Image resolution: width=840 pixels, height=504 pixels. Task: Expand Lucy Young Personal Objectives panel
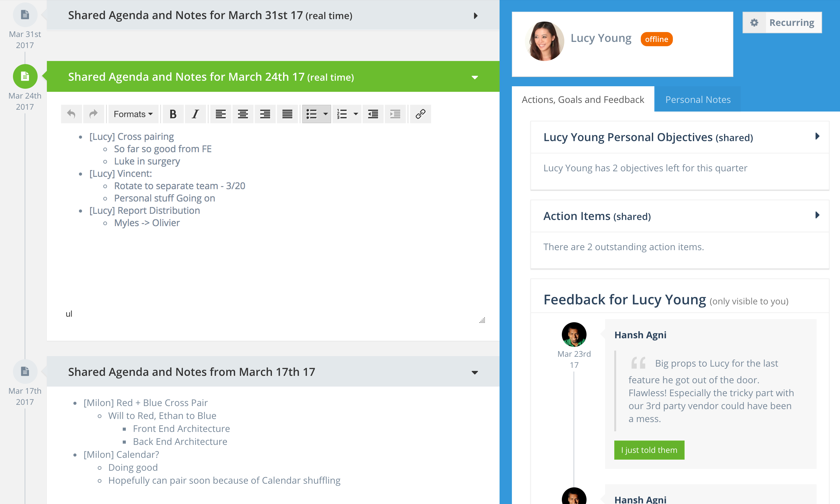point(817,136)
